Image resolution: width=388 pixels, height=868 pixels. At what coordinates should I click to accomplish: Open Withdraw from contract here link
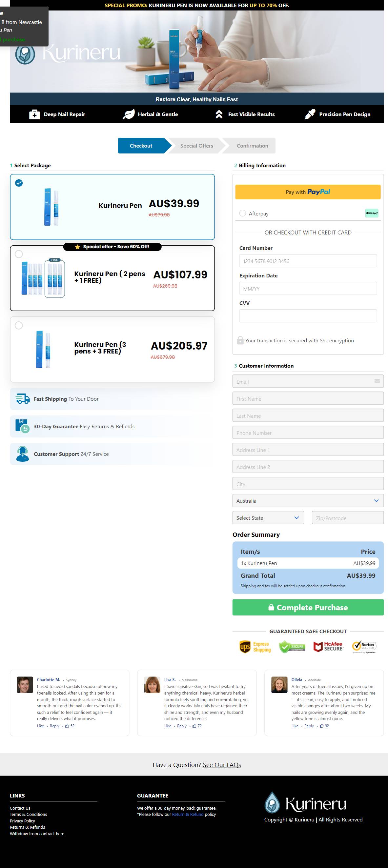(37, 834)
